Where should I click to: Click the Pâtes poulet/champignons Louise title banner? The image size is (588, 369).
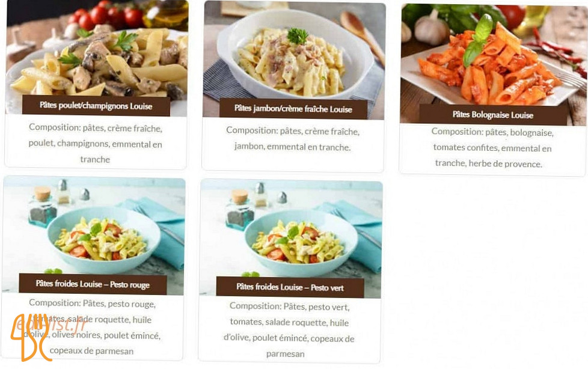[x=96, y=105]
